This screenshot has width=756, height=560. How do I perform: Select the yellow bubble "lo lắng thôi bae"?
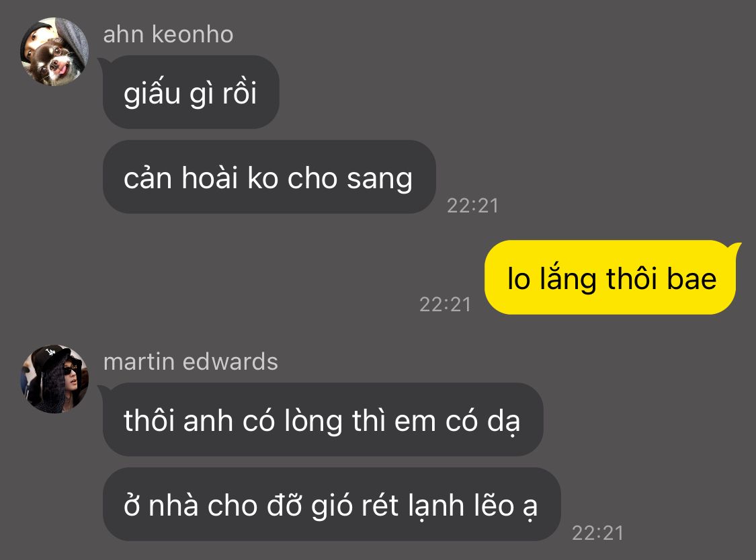[612, 278]
